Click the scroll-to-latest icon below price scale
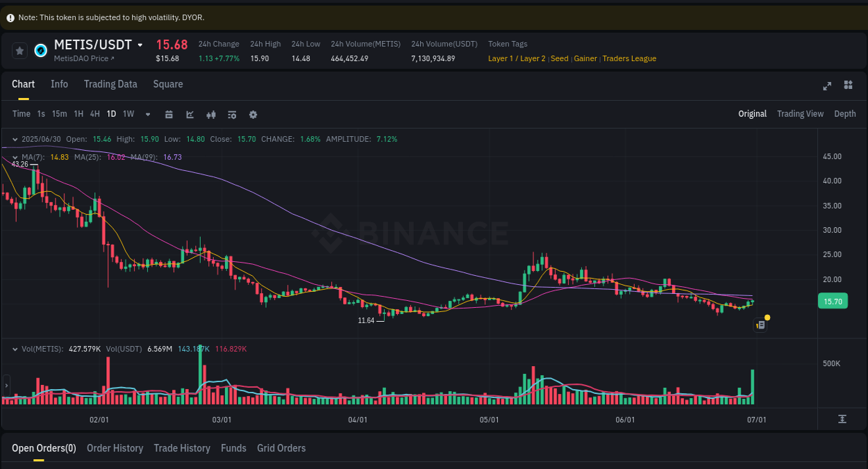 coord(842,419)
